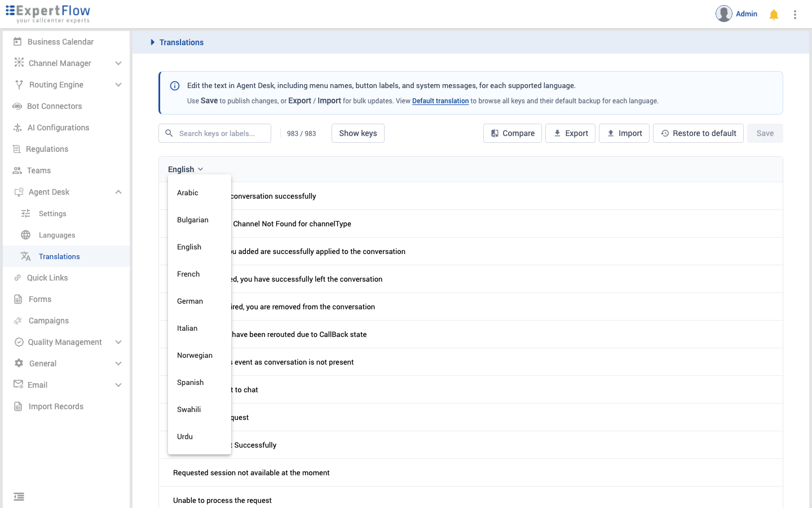Select Swahili option
The image size is (812, 508).
pos(200,410)
